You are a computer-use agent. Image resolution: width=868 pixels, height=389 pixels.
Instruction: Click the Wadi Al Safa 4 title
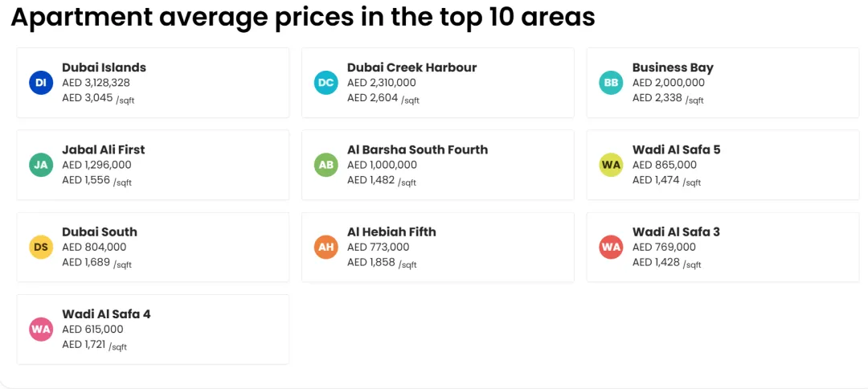(106, 313)
